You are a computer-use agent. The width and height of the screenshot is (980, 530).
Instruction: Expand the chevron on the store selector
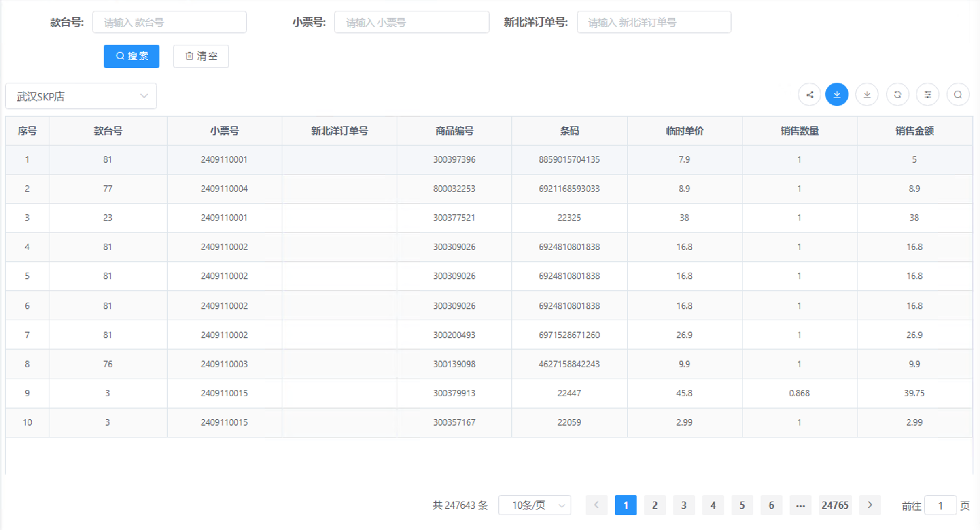(144, 96)
